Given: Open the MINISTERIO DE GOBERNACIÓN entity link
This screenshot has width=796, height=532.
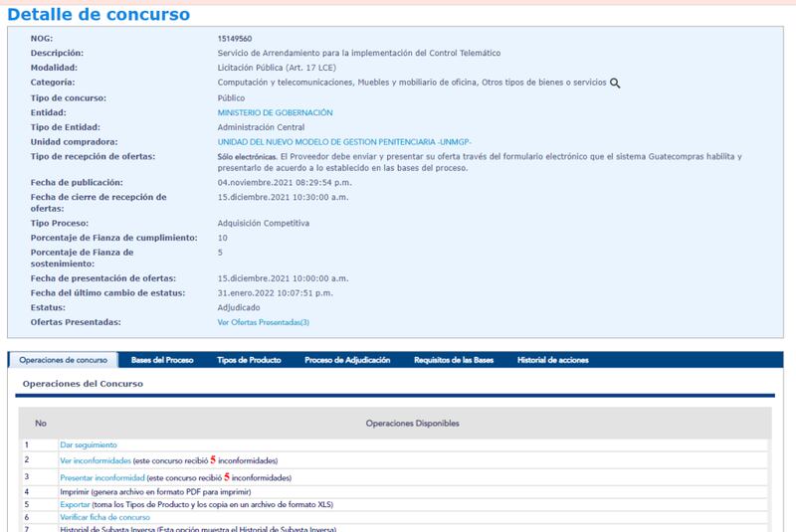Looking at the screenshot, I should pos(275,113).
